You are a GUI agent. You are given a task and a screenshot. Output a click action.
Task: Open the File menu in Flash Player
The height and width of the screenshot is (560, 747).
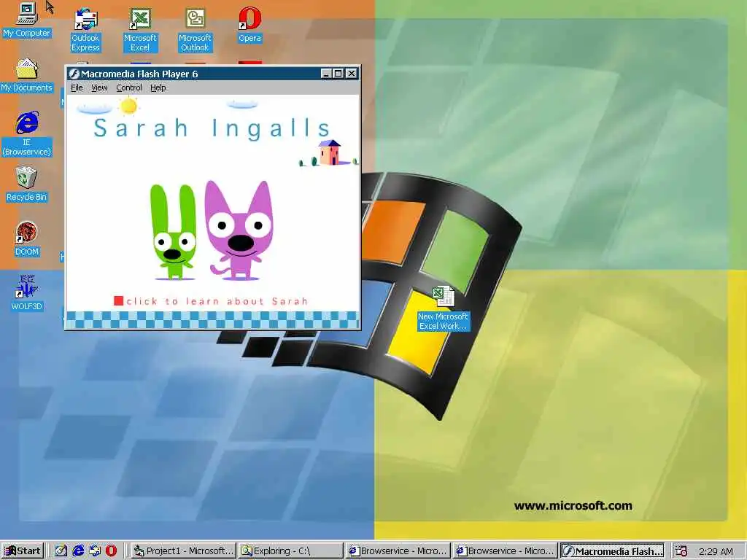(x=77, y=87)
